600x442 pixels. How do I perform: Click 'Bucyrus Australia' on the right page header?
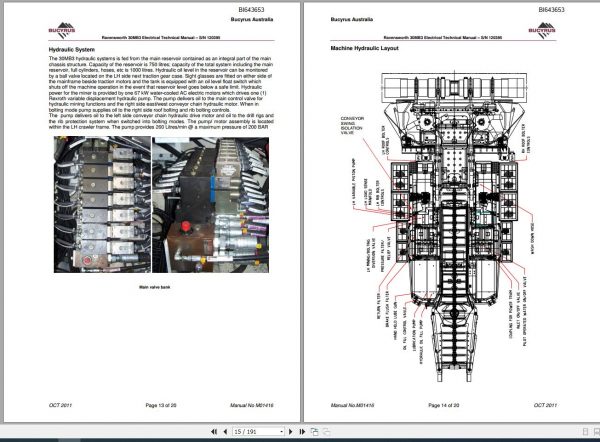click(352, 19)
